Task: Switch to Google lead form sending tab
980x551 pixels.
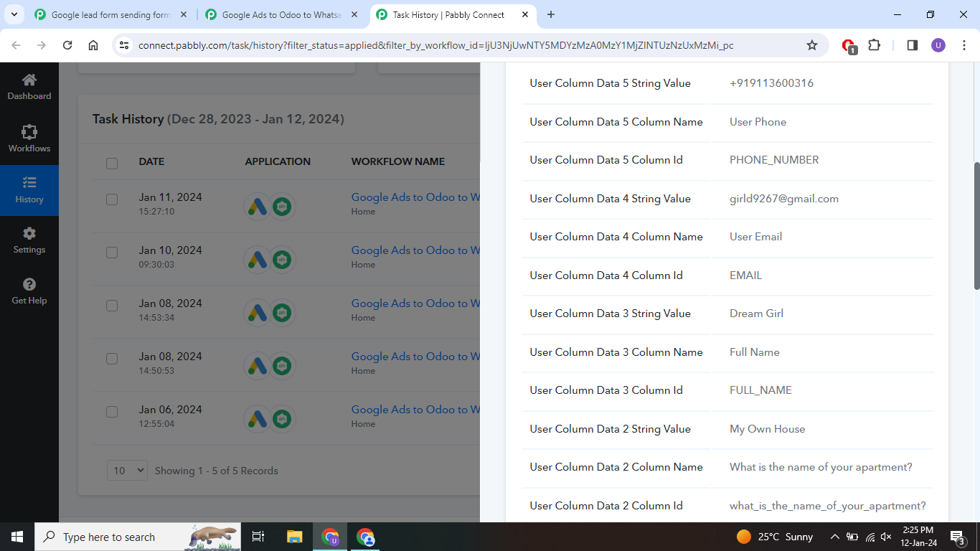Action: click(111, 14)
